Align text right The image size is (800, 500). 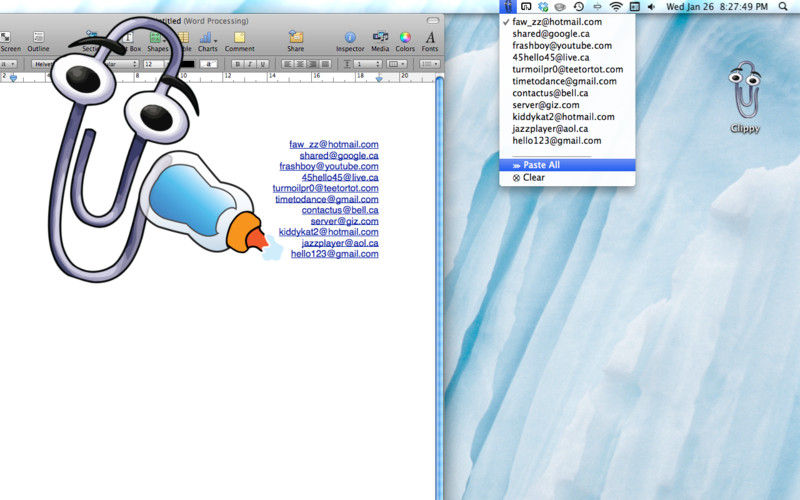312,64
